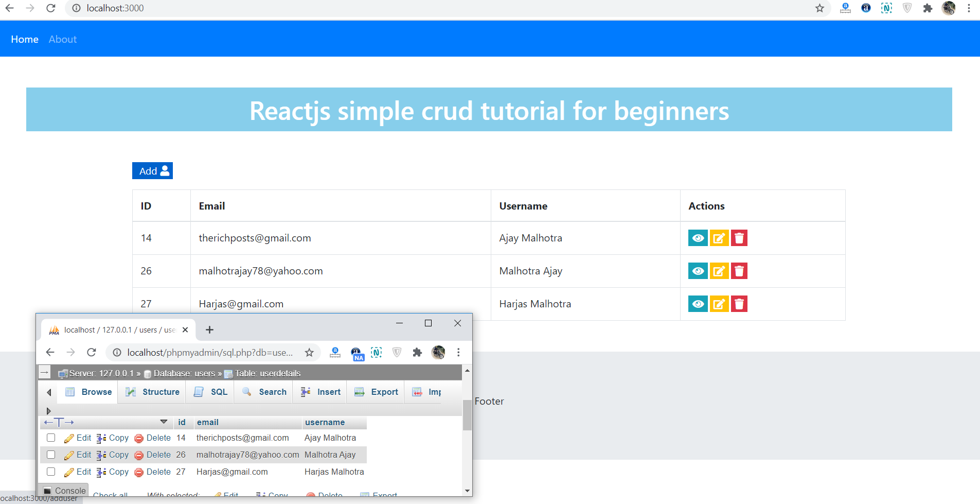Collapse the phpMyAdmin navigation panel
The image size is (980, 504).
coord(48,392)
